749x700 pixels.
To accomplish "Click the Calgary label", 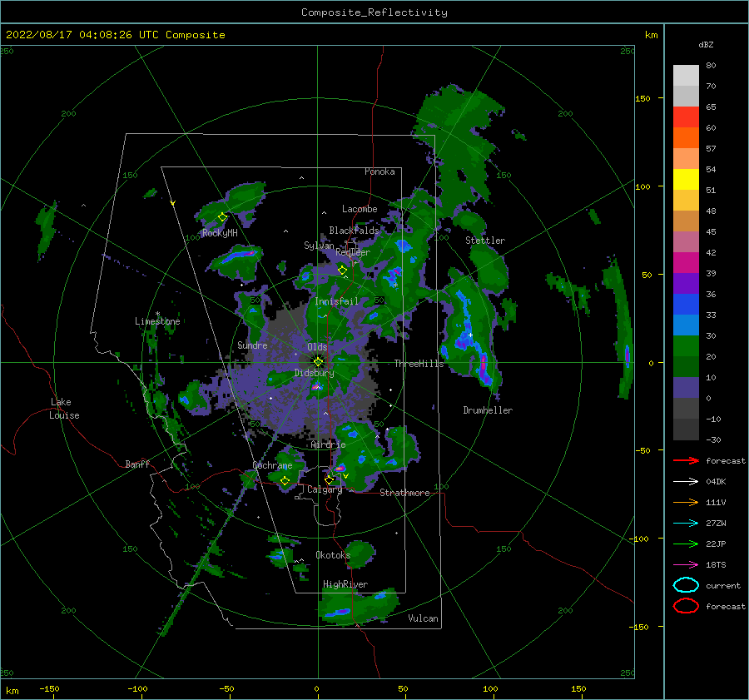I will pyautogui.click(x=325, y=489).
